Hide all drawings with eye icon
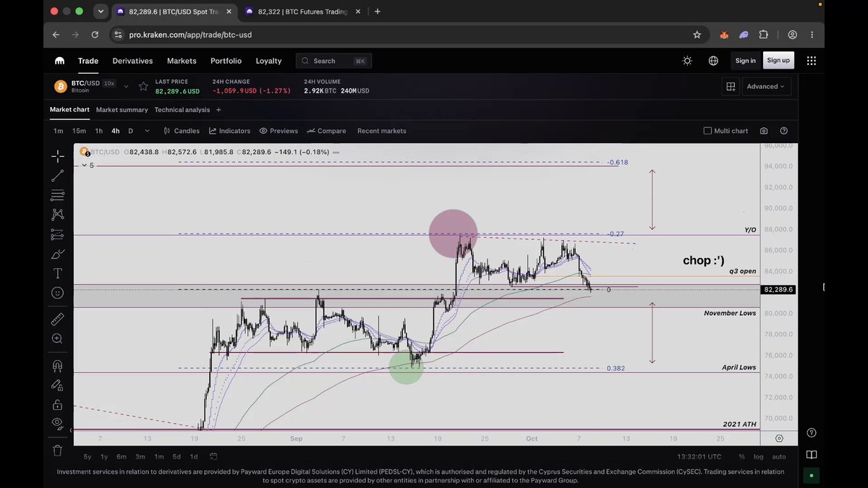Viewport: 868px width, 488px height. tap(57, 424)
